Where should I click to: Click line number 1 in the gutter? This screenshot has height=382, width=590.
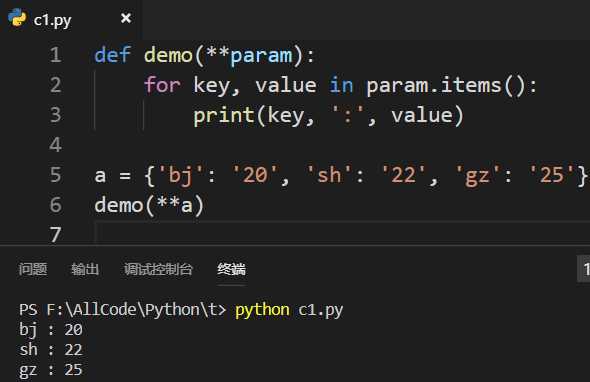[55, 55]
